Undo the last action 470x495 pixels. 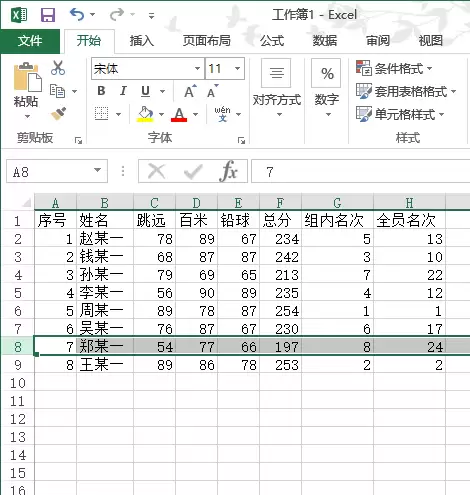77,15
